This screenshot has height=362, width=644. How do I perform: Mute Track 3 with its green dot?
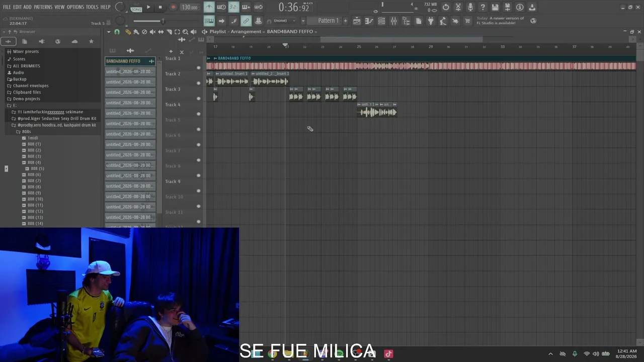(199, 98)
